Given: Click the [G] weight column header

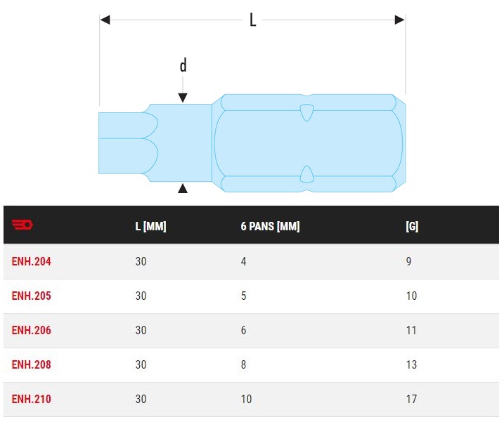Looking at the screenshot, I should click(412, 226).
